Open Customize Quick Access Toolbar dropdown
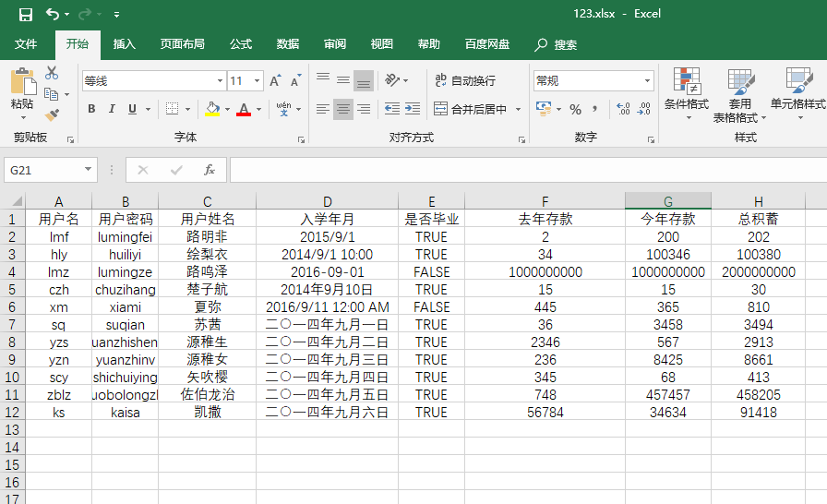 click(x=116, y=15)
